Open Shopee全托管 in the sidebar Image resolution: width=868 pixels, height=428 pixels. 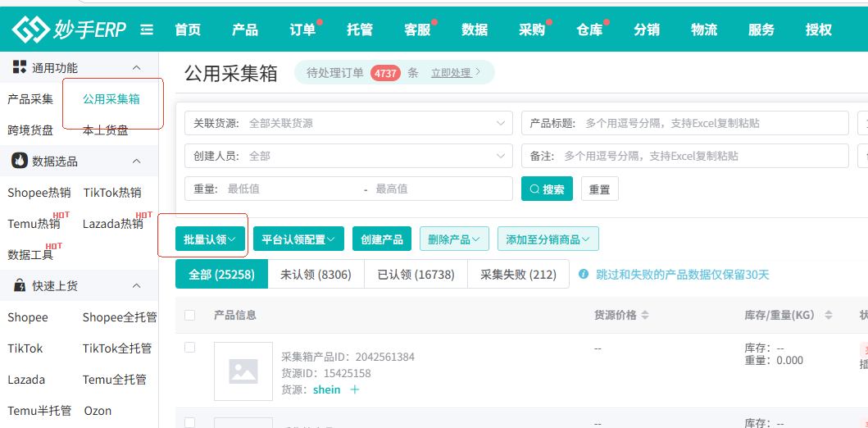[120, 317]
